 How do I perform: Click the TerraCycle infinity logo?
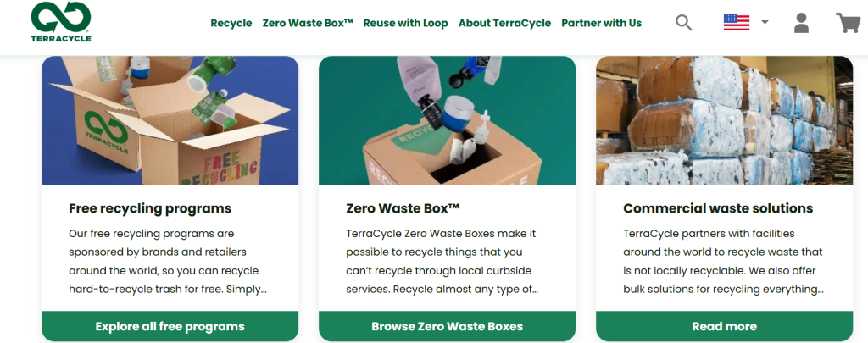[61, 21]
